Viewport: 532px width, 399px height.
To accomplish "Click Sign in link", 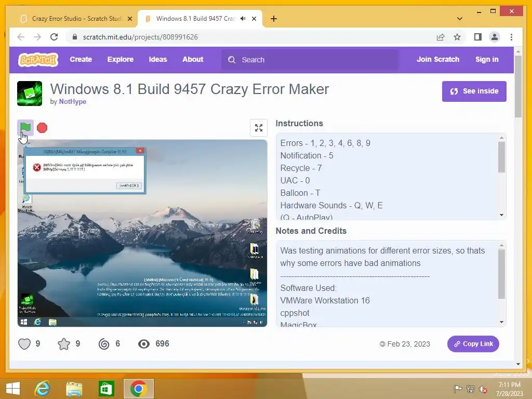I will (x=487, y=59).
